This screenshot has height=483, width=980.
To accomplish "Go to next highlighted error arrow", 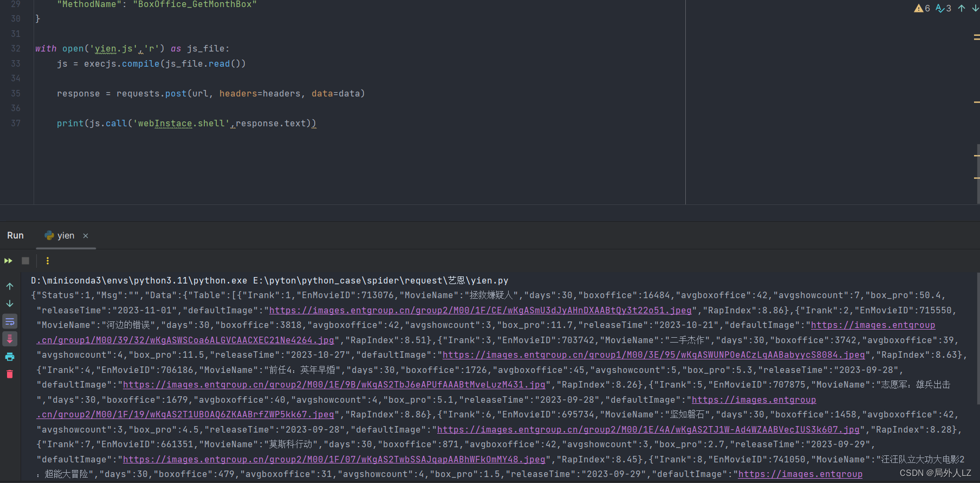I will (975, 8).
